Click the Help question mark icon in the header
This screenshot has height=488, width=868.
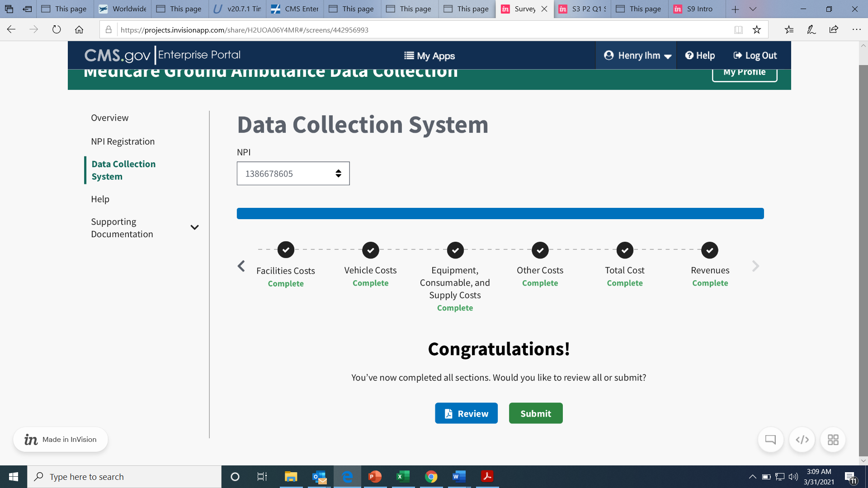pyautogui.click(x=689, y=55)
